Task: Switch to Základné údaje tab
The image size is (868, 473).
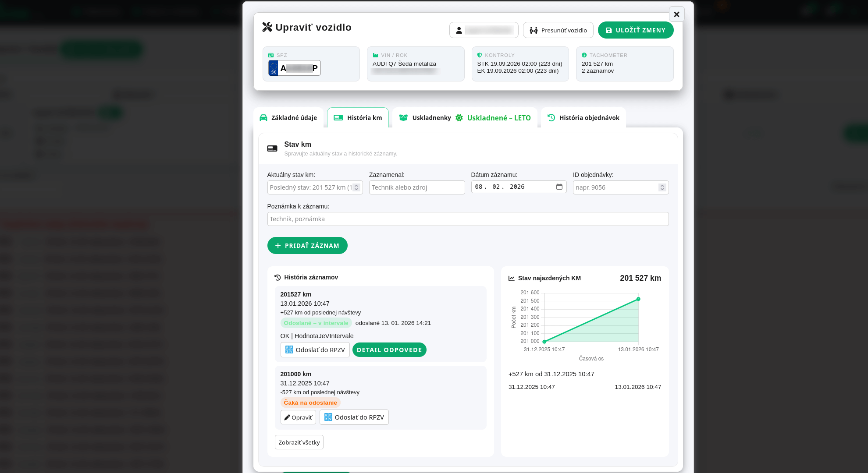Action: pos(288,118)
